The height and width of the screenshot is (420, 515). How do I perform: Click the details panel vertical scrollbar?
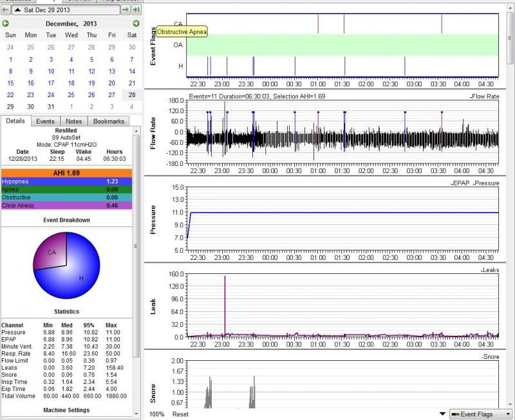136,244
